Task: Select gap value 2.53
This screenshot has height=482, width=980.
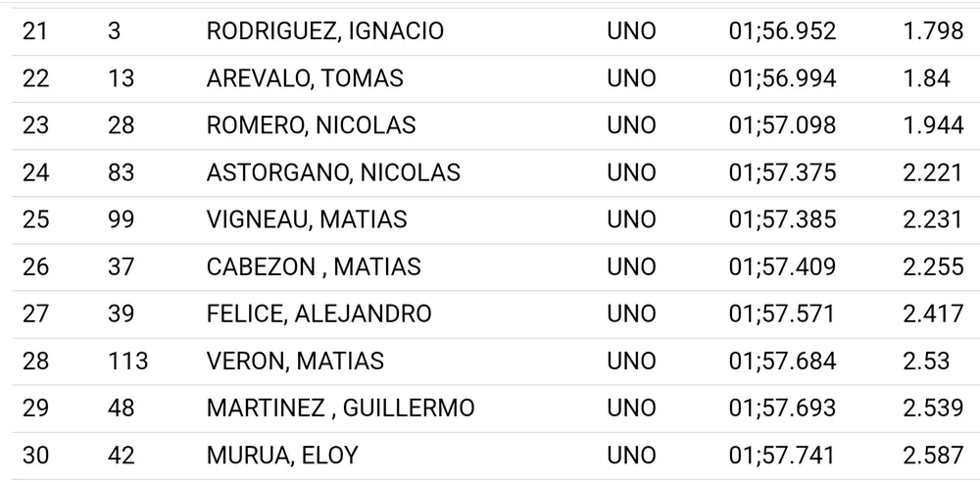Action: pos(926,361)
